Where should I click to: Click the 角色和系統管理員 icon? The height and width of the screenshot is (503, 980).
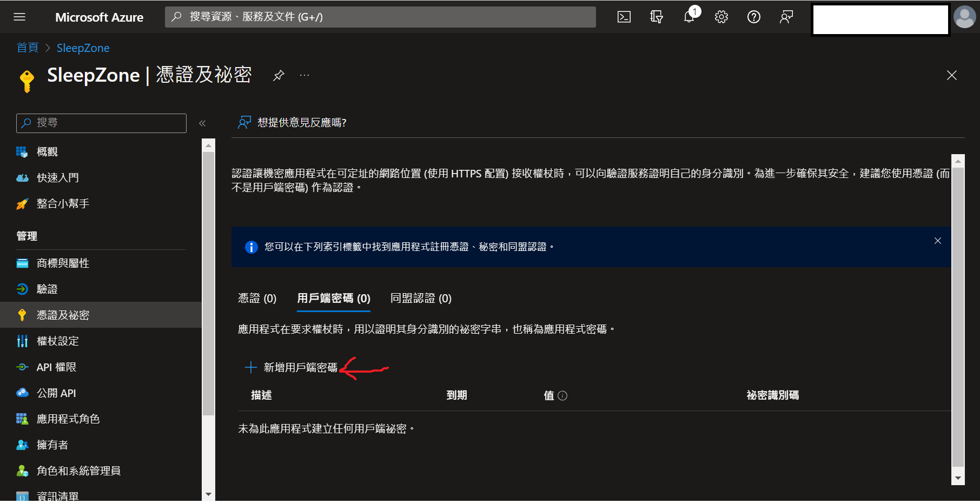(x=22, y=471)
